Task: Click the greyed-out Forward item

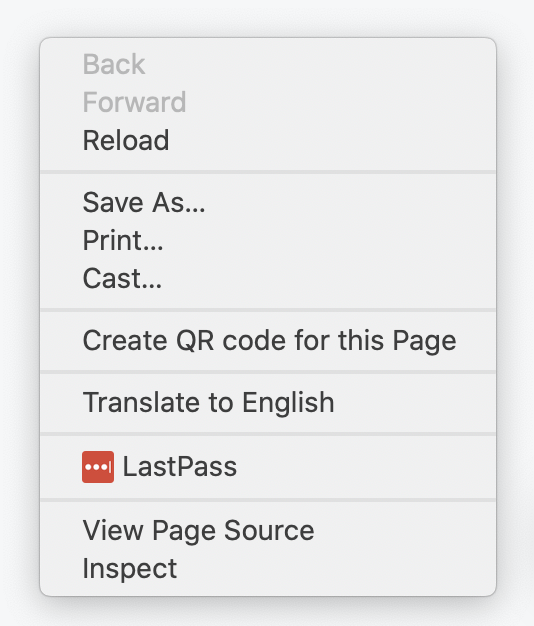Action: pos(268,102)
